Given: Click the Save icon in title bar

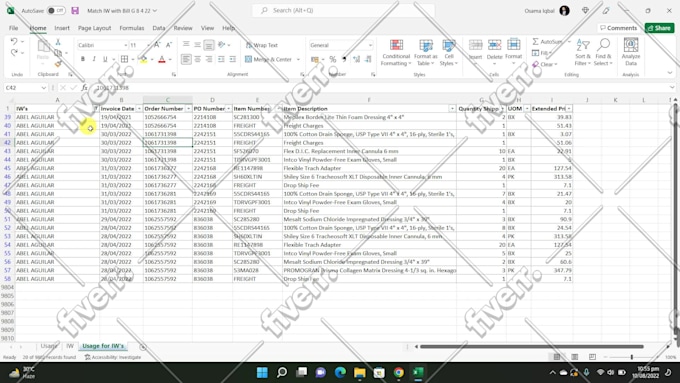Looking at the screenshot, I should [x=75, y=10].
